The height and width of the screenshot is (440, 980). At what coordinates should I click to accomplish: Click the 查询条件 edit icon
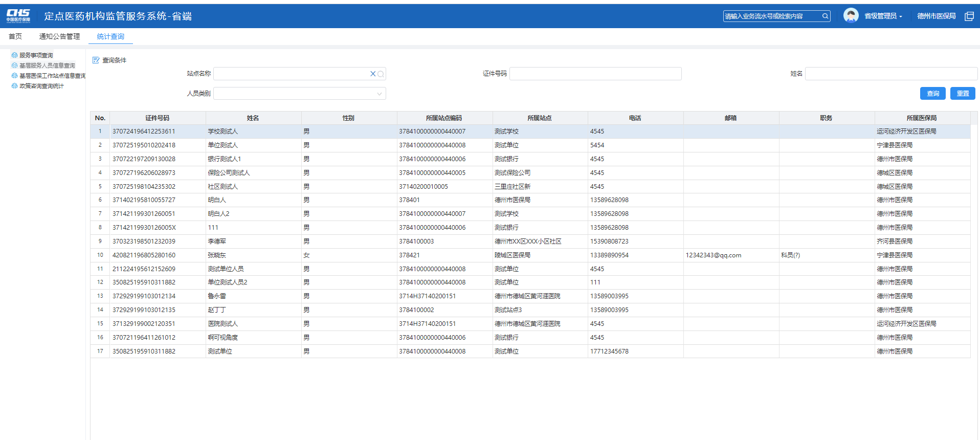(x=96, y=60)
